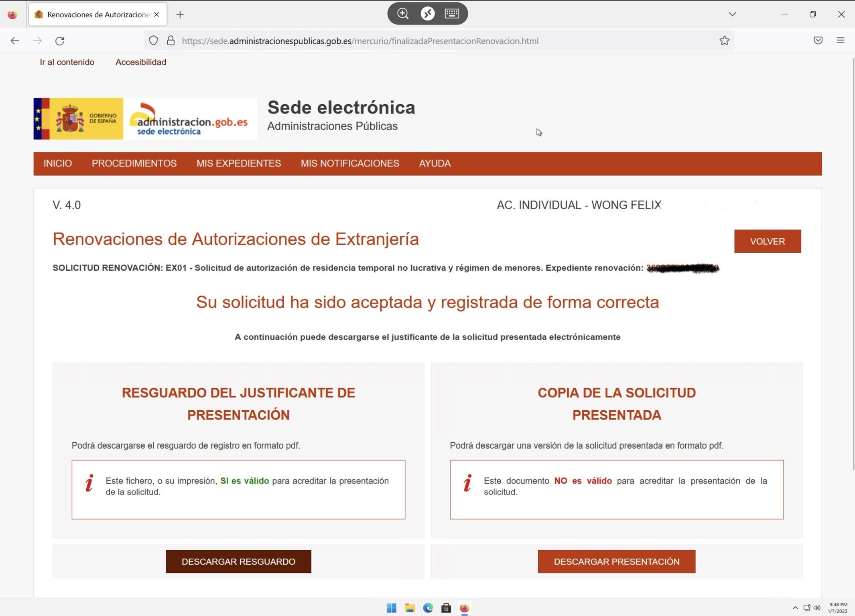The width and height of the screenshot is (855, 616).
Task: Click the back navigation arrow
Action: [15, 41]
